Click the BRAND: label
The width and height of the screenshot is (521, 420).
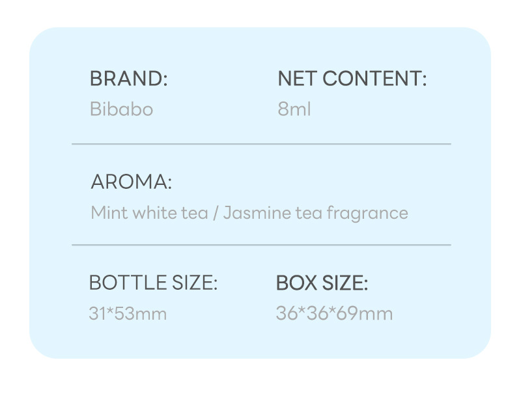click(128, 79)
